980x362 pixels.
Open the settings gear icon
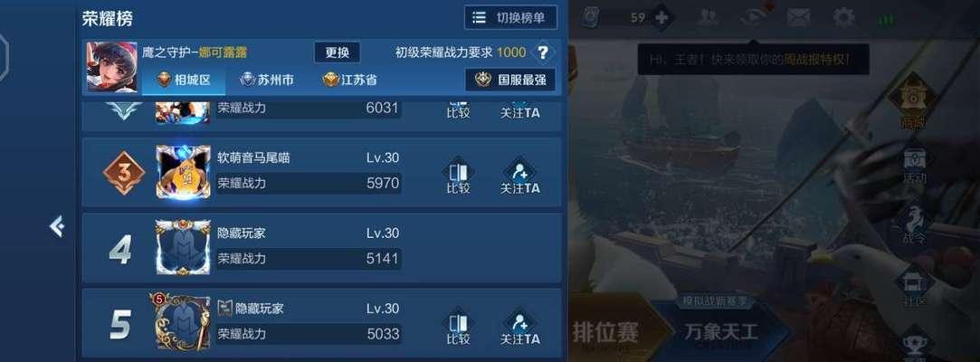click(x=843, y=17)
